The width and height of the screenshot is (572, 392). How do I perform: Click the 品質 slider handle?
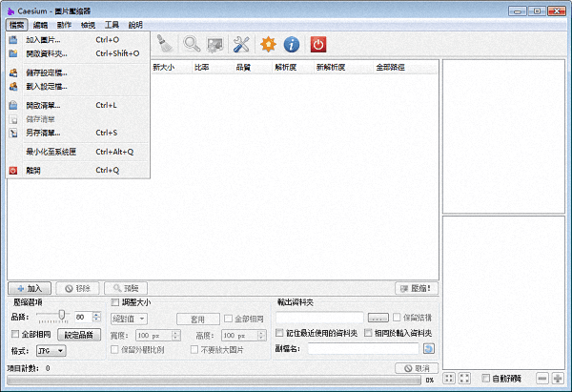pyautogui.click(x=62, y=315)
